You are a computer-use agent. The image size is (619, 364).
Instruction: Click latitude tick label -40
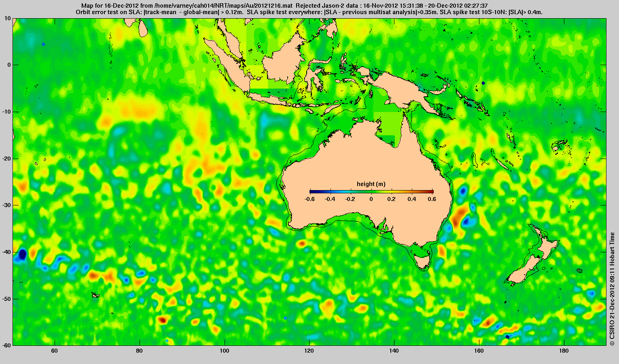(x=6, y=252)
